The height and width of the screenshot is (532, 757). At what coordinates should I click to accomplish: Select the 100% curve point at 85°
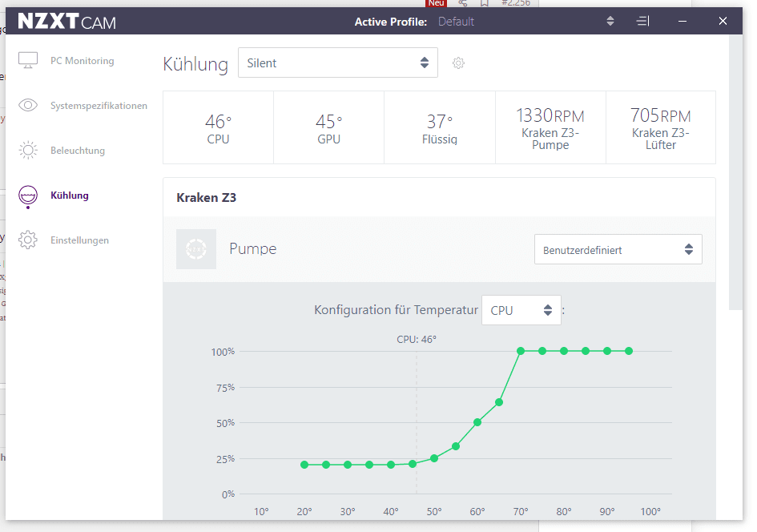(586, 351)
